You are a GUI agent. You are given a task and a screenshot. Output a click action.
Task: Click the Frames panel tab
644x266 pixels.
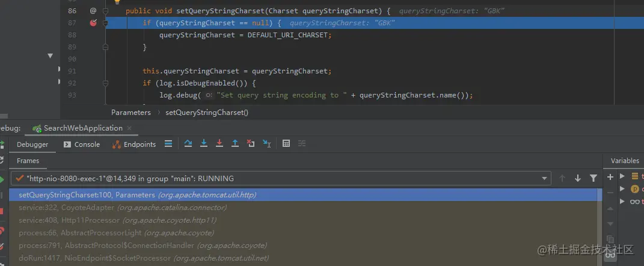(x=28, y=161)
